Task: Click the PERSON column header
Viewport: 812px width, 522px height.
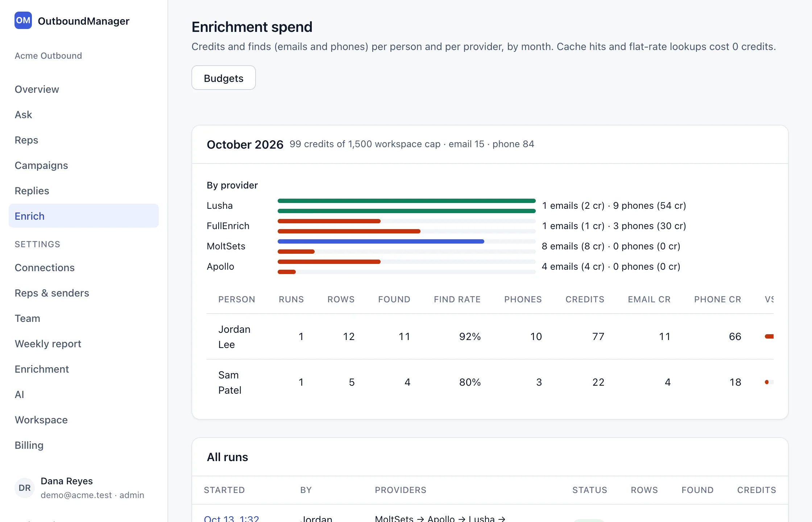Action: pyautogui.click(x=237, y=299)
